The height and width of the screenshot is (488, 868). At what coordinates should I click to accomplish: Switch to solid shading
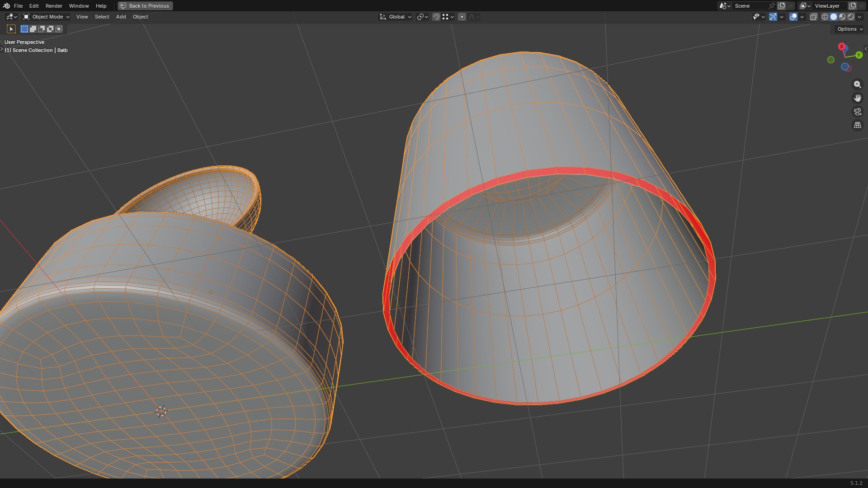834,17
